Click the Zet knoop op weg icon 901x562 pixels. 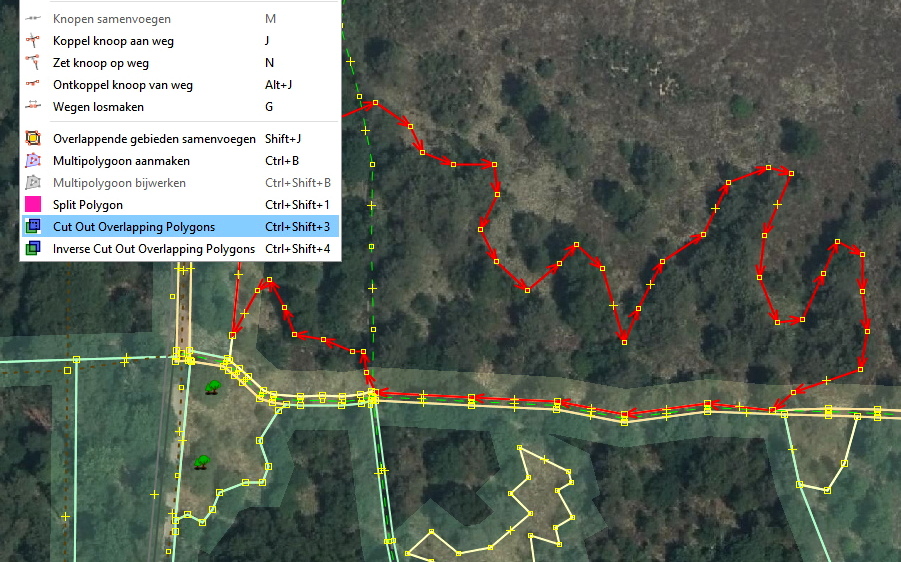(x=33, y=62)
